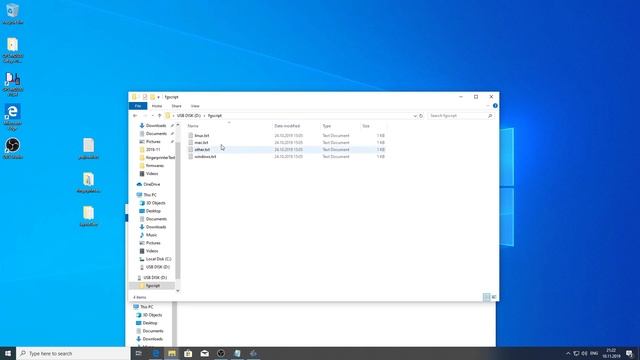
Task: Switch to the View ribbon tab
Action: [195, 106]
